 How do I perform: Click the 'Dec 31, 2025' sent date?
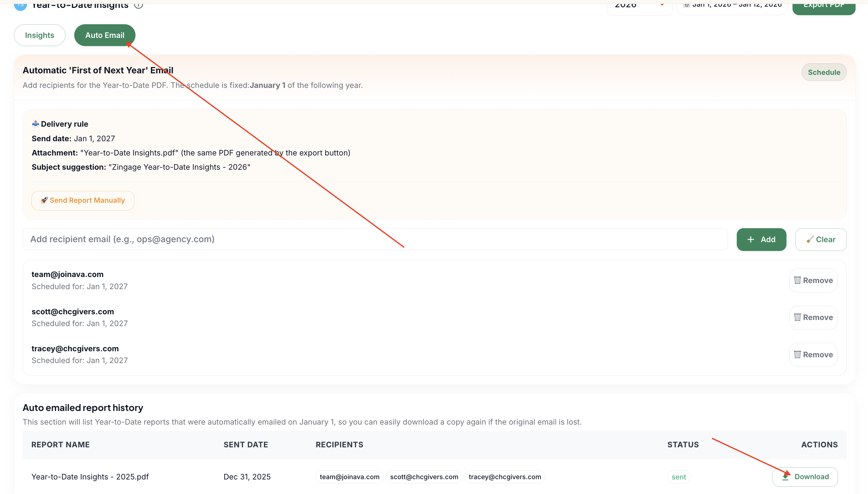click(x=247, y=477)
